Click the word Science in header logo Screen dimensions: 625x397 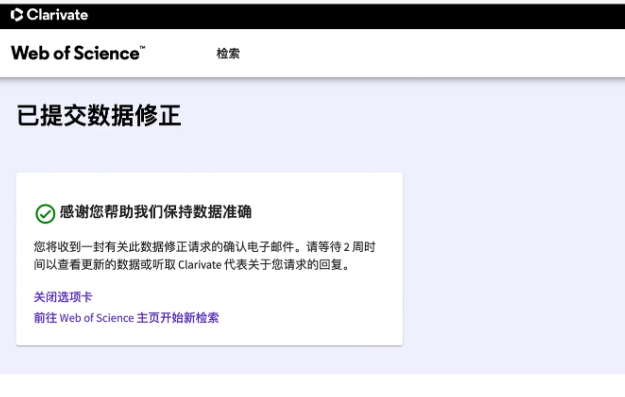(106, 53)
